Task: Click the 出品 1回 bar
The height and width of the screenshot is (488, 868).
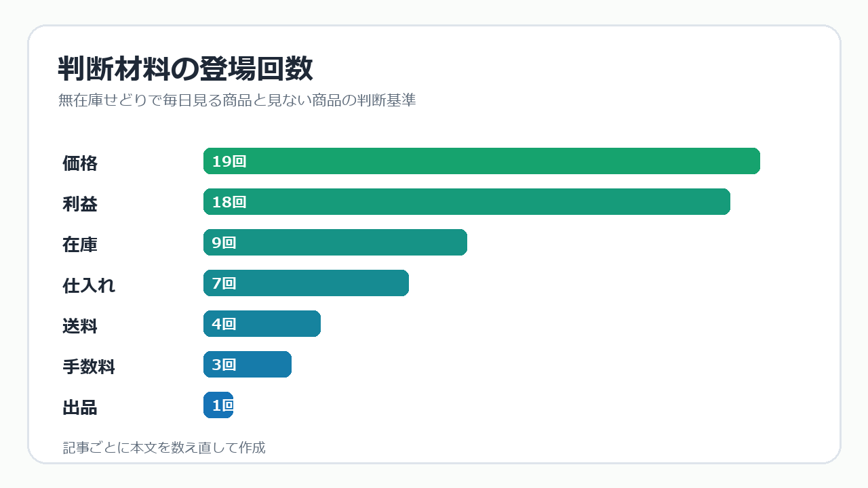Action: [218, 405]
